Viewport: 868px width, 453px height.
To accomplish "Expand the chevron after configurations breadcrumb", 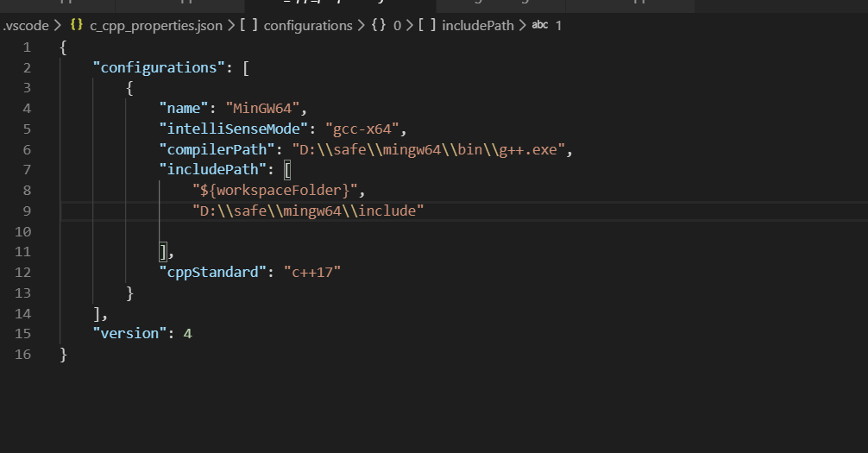I will click(361, 26).
